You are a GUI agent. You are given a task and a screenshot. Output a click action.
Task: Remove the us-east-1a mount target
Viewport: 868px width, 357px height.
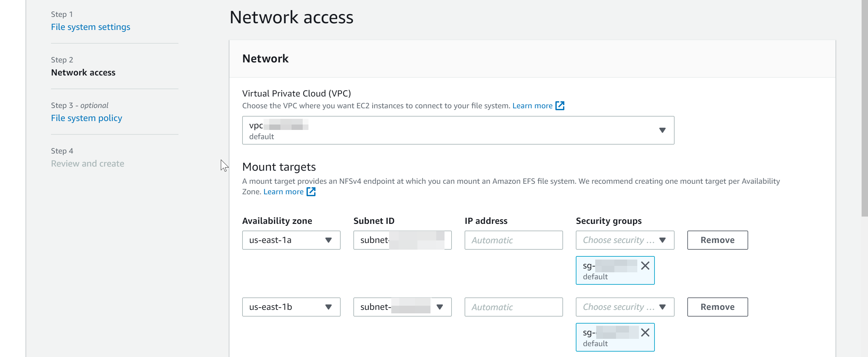pos(717,240)
